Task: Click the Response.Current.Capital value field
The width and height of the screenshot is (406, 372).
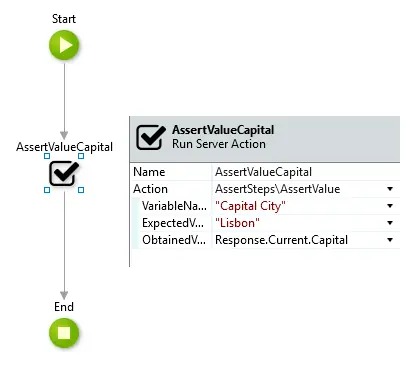Action: pos(298,240)
